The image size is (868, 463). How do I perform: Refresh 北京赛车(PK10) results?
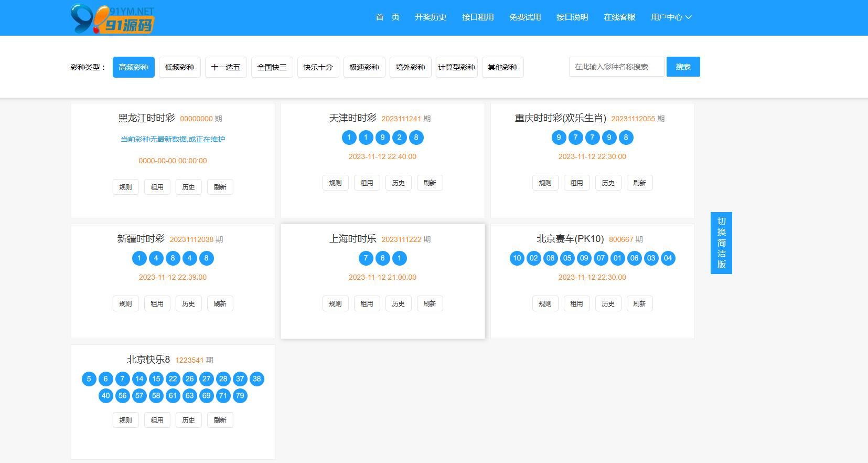pos(640,303)
